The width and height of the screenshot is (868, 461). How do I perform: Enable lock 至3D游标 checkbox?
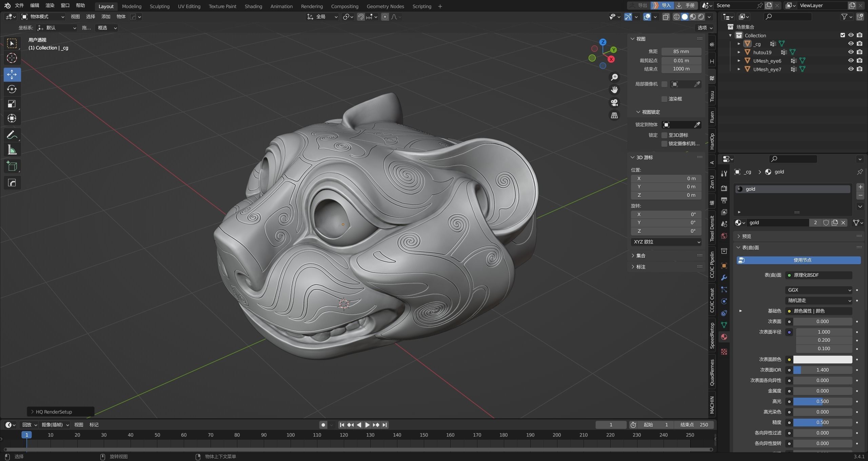664,135
